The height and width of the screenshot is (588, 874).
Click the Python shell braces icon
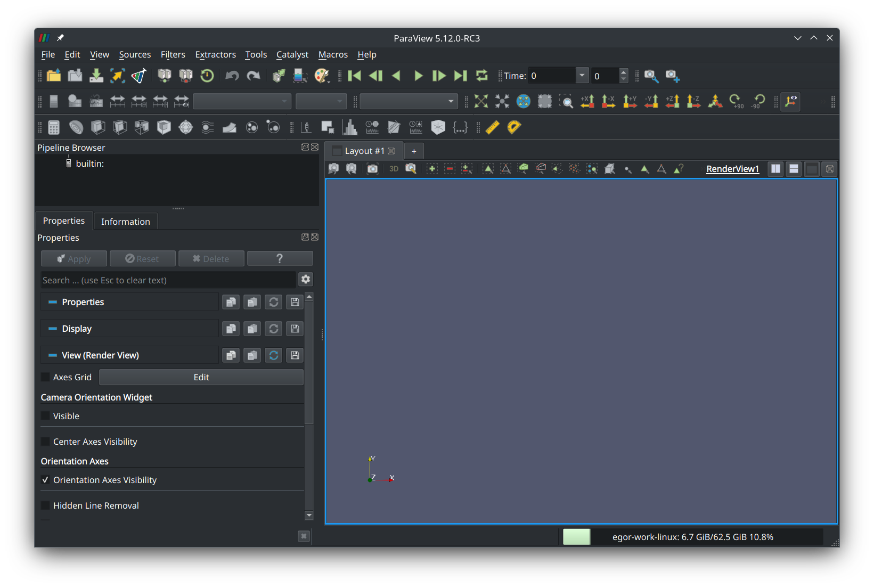(460, 127)
